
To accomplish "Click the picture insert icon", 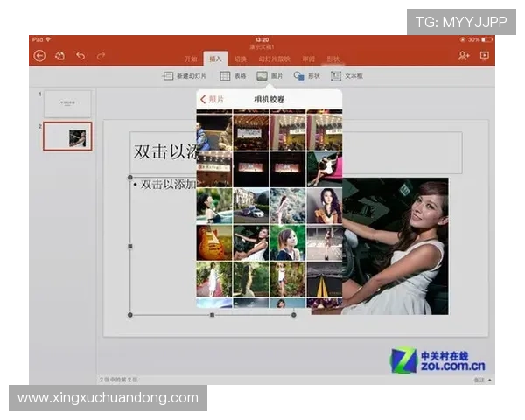I will [262, 76].
